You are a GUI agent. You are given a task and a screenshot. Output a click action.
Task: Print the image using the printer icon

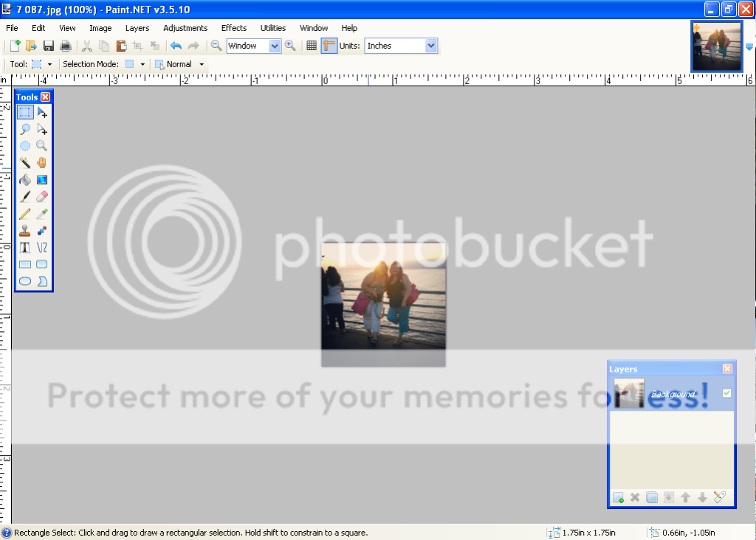point(66,46)
